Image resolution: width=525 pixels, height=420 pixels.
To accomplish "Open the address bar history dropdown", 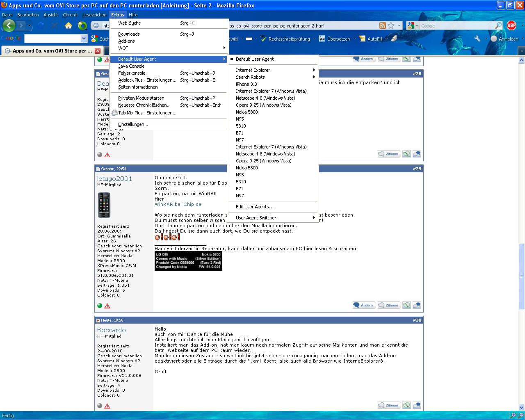I will 399,25.
